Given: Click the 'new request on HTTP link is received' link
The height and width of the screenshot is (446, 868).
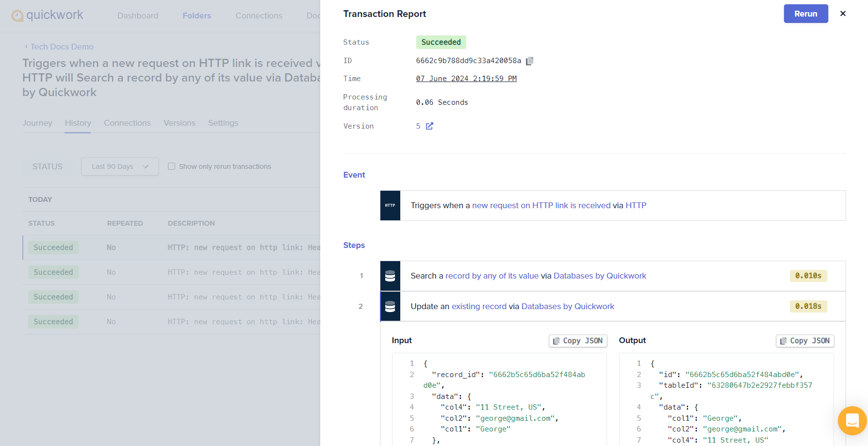Looking at the screenshot, I should coord(541,205).
